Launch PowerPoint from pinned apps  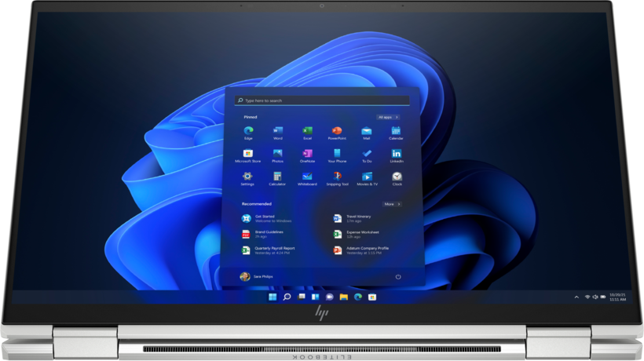tap(336, 130)
